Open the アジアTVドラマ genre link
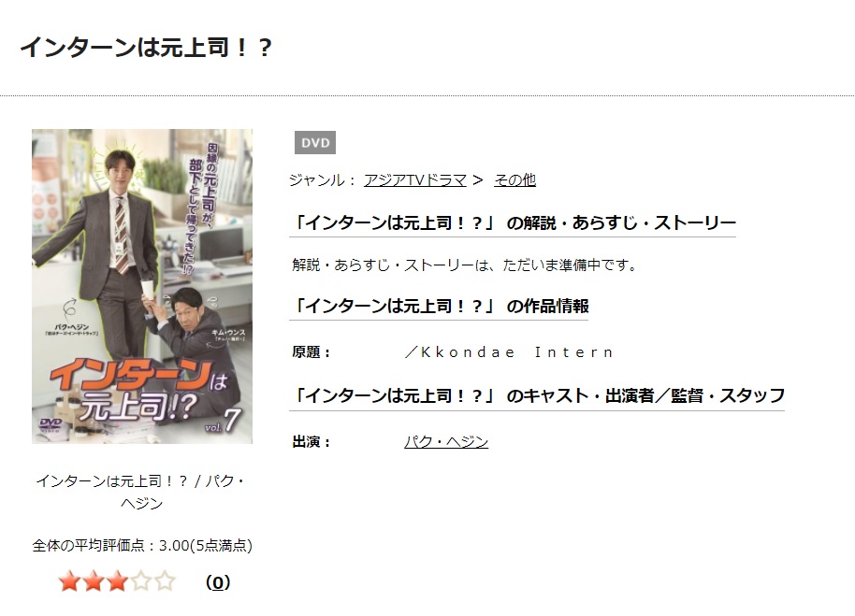Image resolution: width=855 pixels, height=616 pixels. click(415, 179)
